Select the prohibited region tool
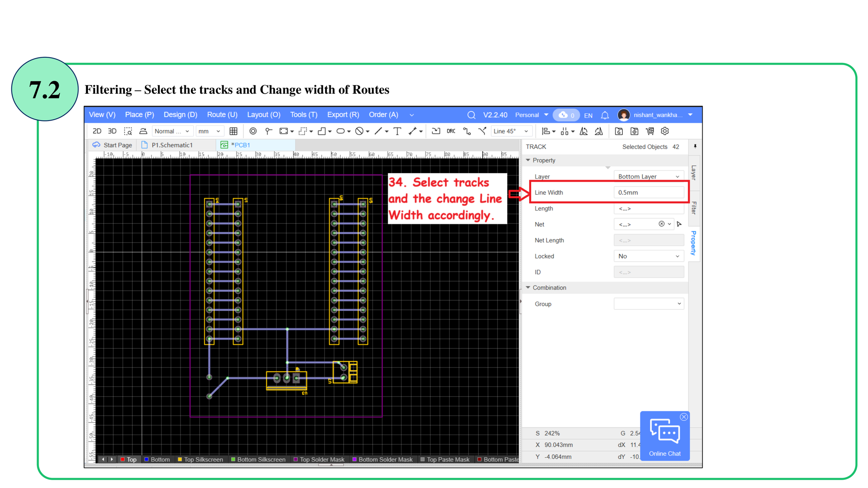868x488 pixels. click(359, 131)
